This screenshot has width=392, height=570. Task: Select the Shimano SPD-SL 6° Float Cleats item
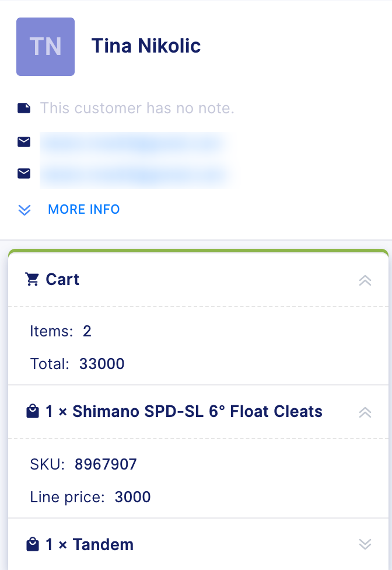184,412
